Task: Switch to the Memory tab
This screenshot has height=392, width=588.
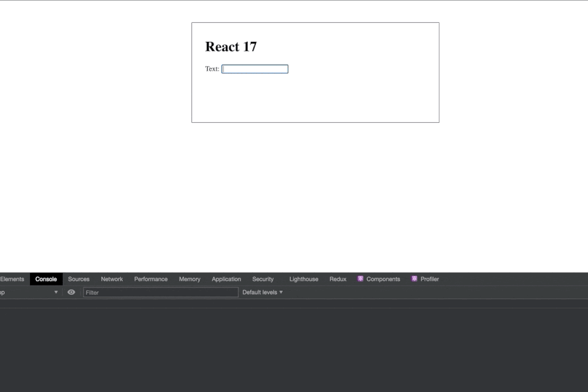Action: (x=189, y=279)
